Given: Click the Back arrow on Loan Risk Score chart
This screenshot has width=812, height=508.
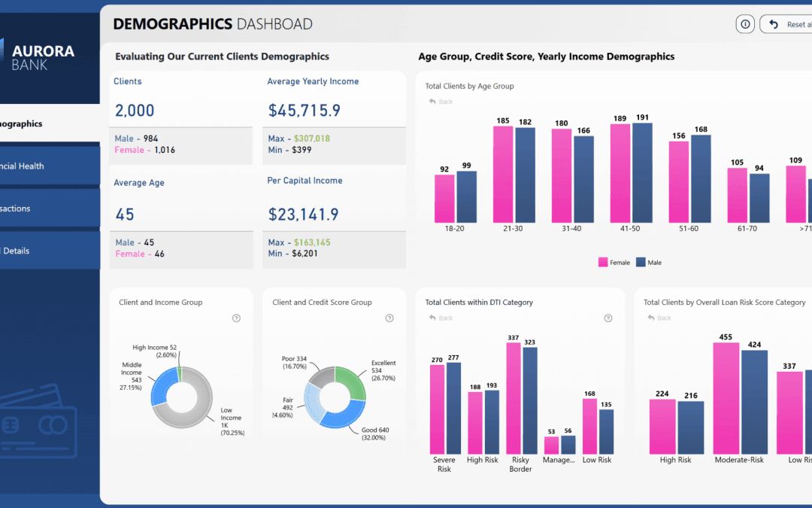Looking at the screenshot, I should point(652,318).
